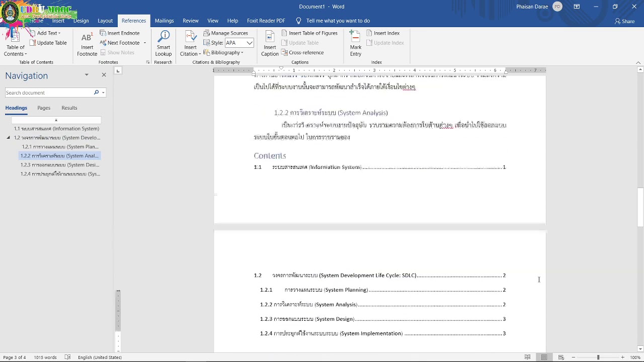Click the 1015 words count
This screenshot has width=644, height=362.
pyautogui.click(x=45, y=357)
